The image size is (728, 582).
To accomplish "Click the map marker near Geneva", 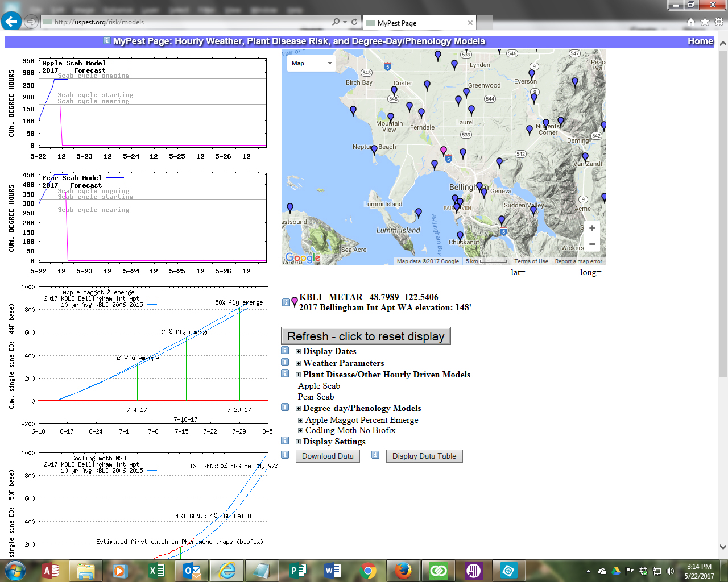I will [x=484, y=193].
